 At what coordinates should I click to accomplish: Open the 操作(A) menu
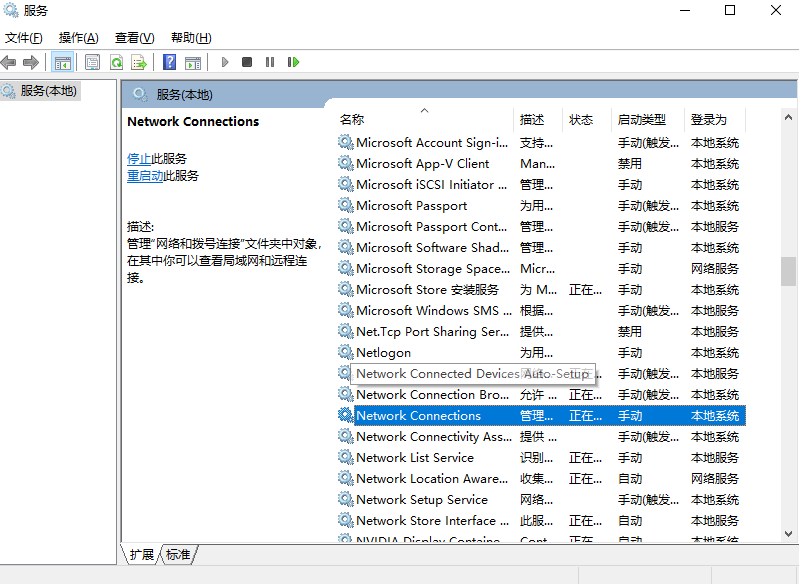click(78, 38)
